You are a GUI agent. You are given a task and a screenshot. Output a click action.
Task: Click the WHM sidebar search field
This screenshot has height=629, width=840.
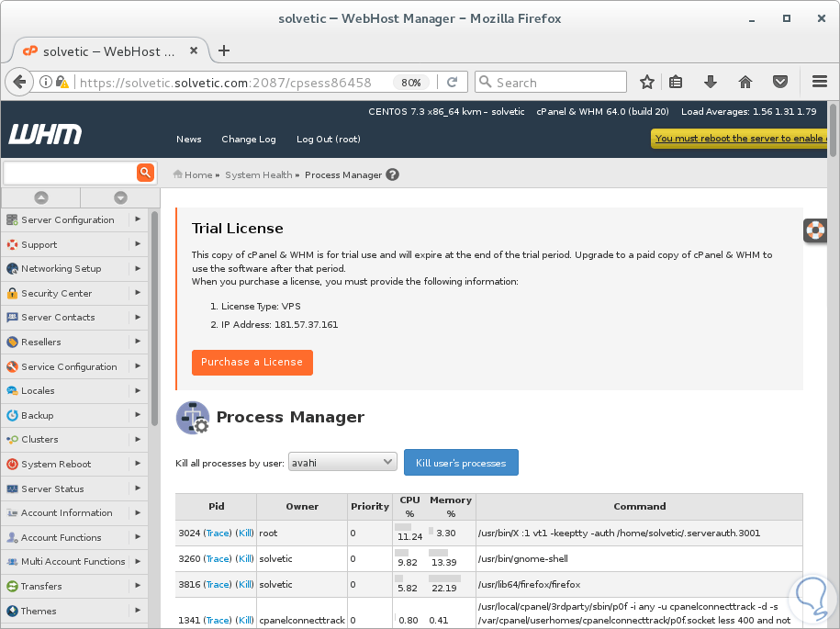(70, 173)
